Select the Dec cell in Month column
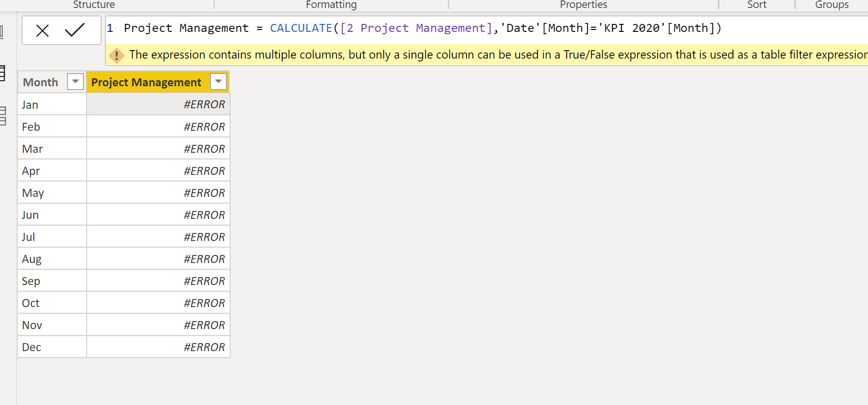This screenshot has height=405, width=868. [x=52, y=347]
